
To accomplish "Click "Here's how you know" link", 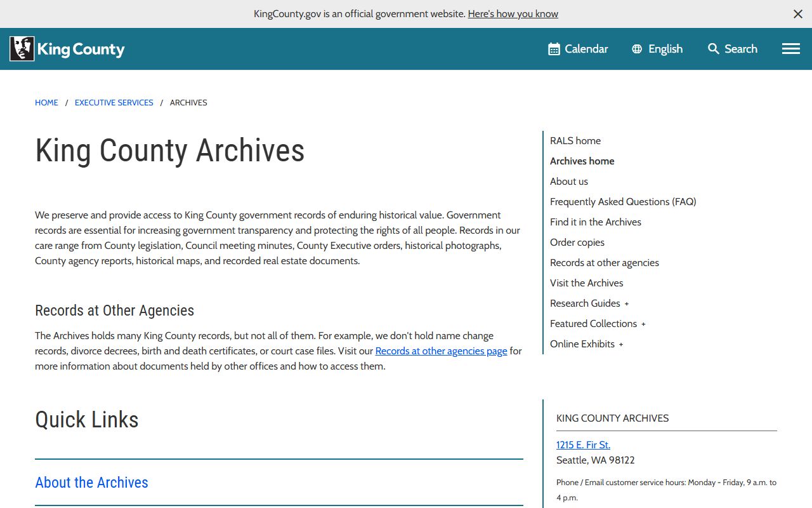I will (x=513, y=14).
